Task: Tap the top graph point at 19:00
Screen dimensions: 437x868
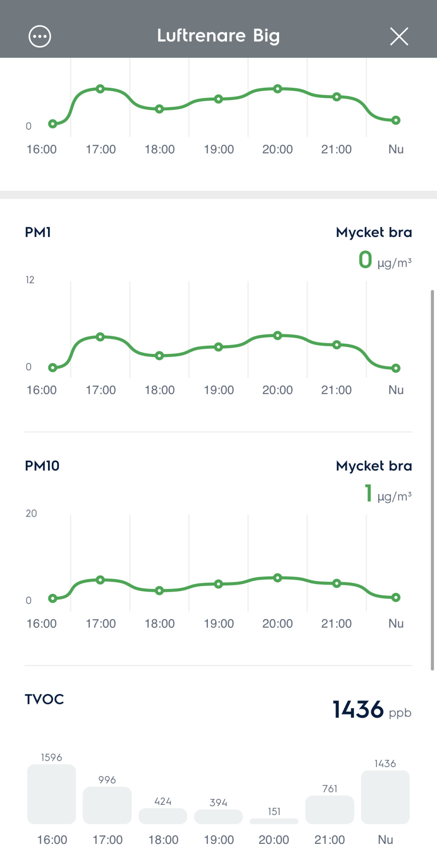Action: click(x=218, y=99)
